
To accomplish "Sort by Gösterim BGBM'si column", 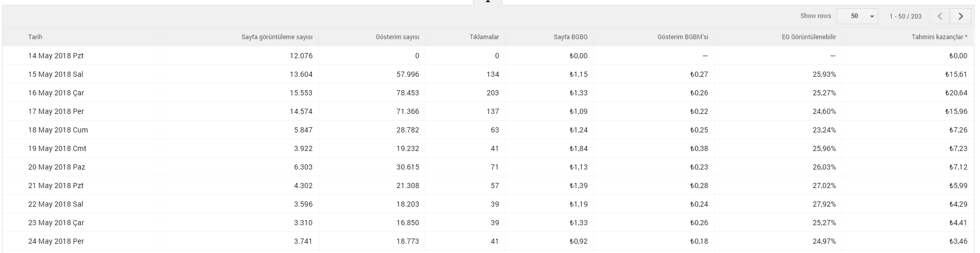I will [x=683, y=37].
